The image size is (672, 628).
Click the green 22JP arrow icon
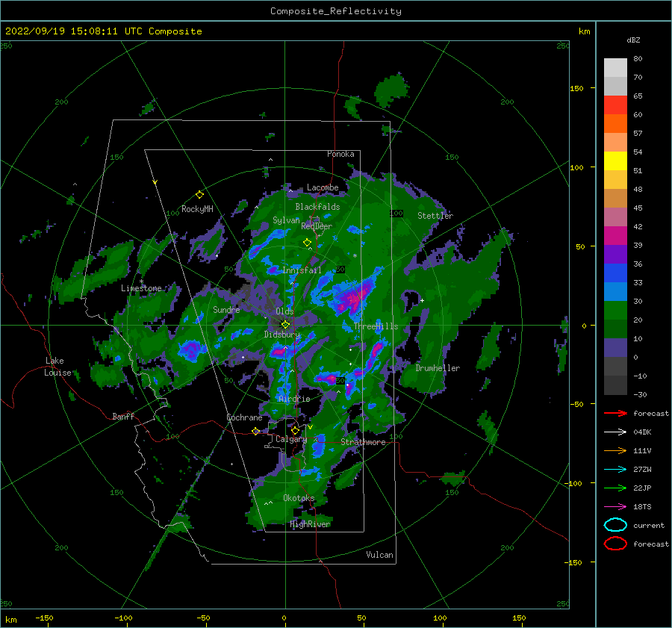615,488
